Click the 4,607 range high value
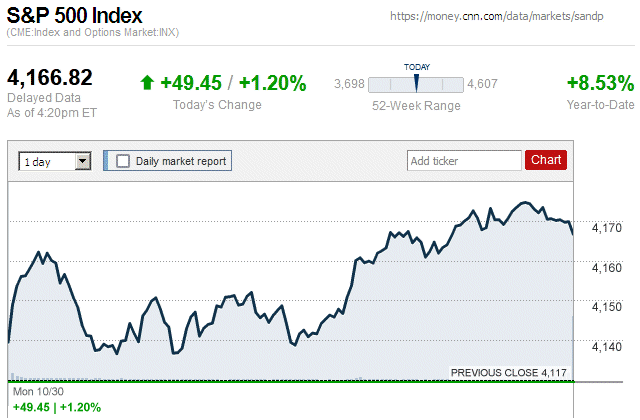The image size is (640, 420). click(482, 84)
